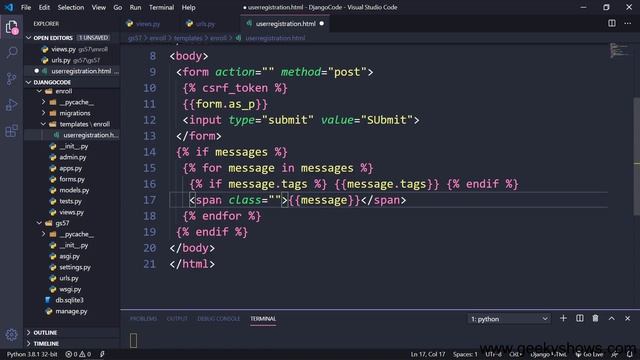Open apps.py in explorer
Viewport: 640px width, 360px height.
coord(72,168)
